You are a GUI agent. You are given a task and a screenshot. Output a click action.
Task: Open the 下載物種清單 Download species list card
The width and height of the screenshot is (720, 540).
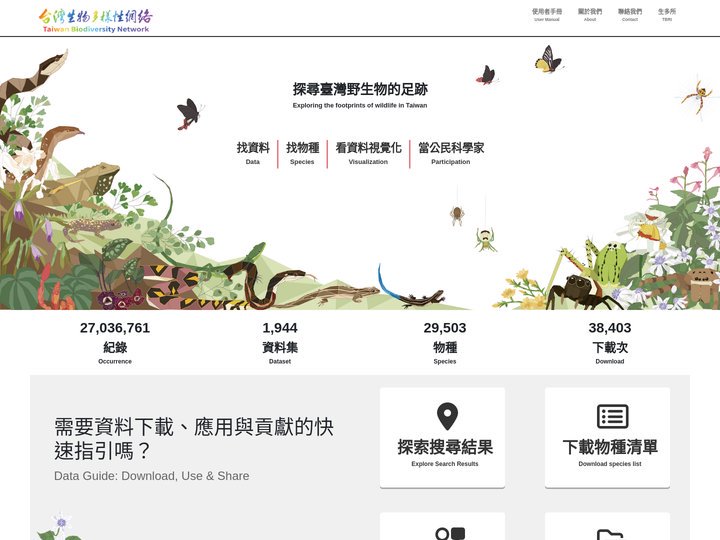tap(608, 438)
